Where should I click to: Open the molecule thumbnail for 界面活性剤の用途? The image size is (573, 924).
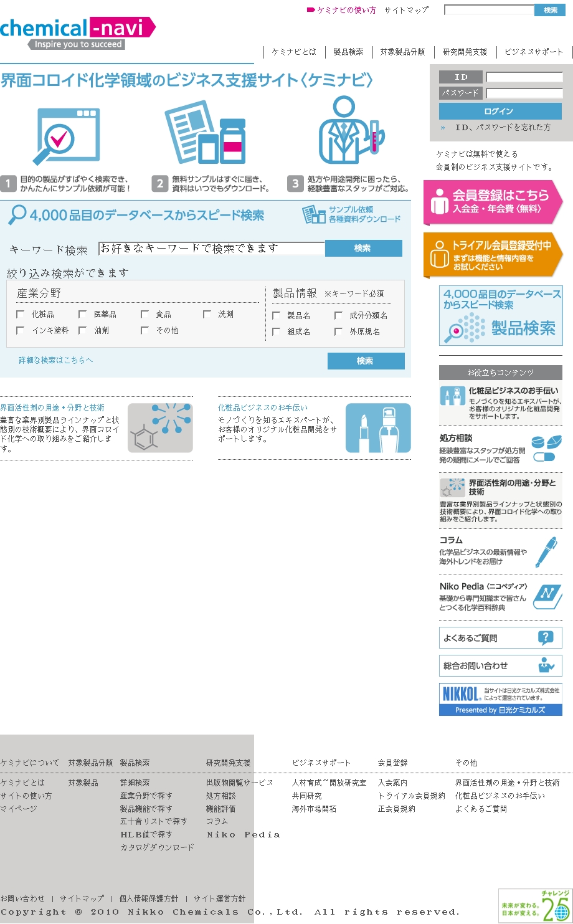(160, 427)
